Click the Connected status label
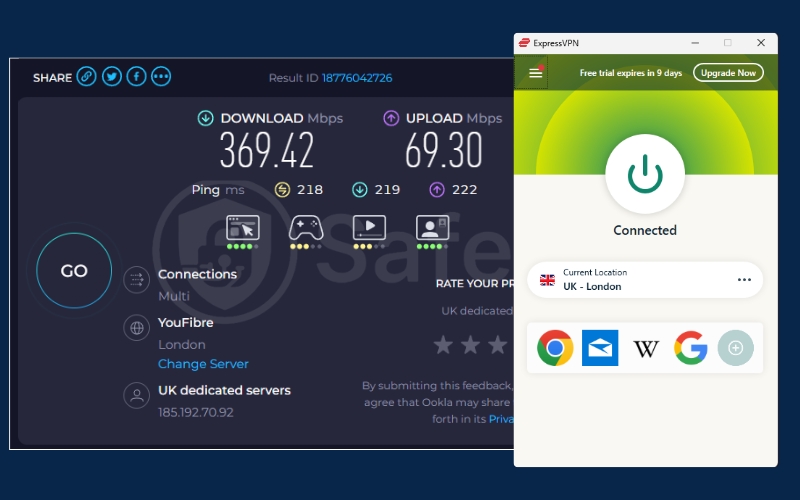This screenshot has height=500, width=800. pos(645,231)
